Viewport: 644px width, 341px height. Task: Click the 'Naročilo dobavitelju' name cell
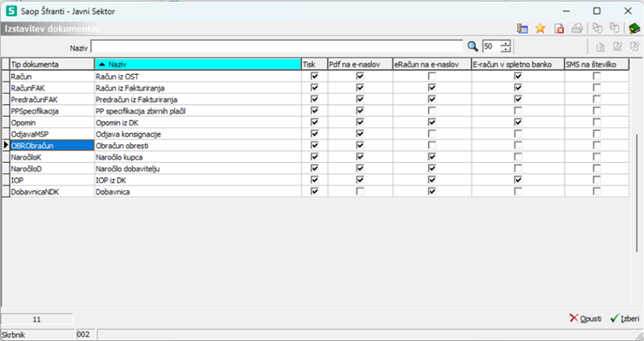pyautogui.click(x=198, y=168)
